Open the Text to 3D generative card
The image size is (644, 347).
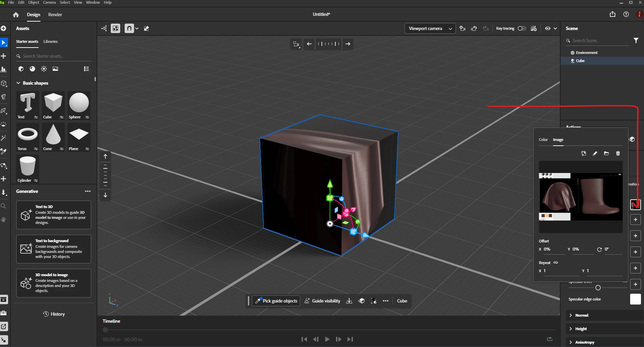(54, 215)
